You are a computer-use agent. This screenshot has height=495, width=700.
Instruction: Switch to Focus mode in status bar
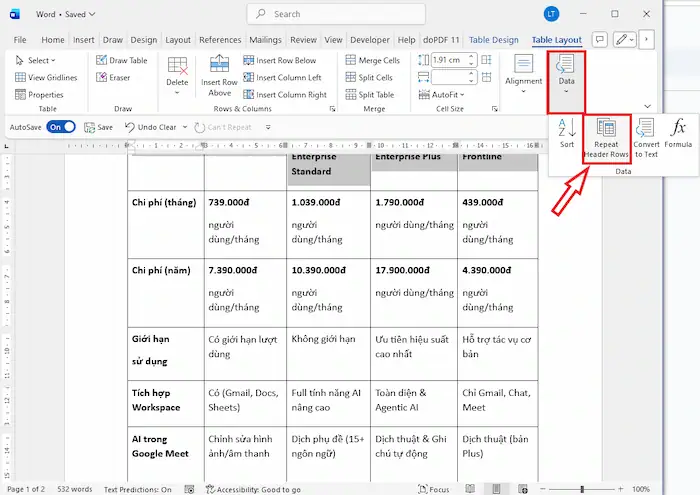point(433,489)
